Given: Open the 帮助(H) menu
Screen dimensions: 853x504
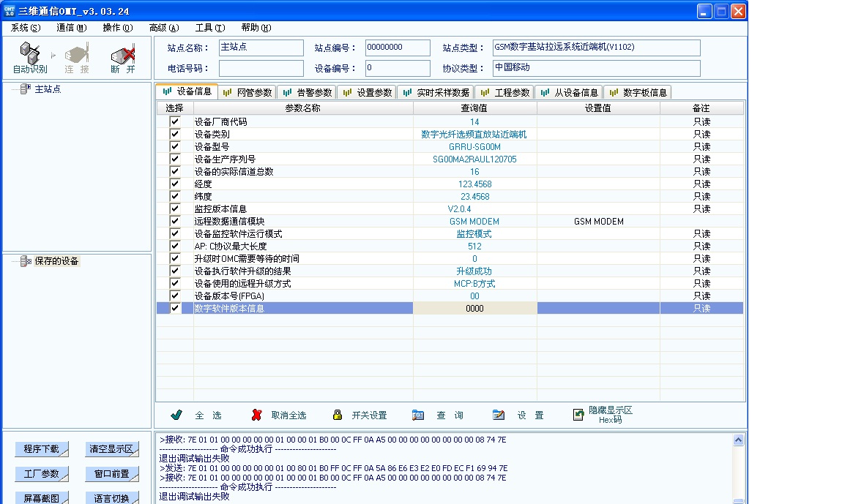Looking at the screenshot, I should tap(256, 28).
